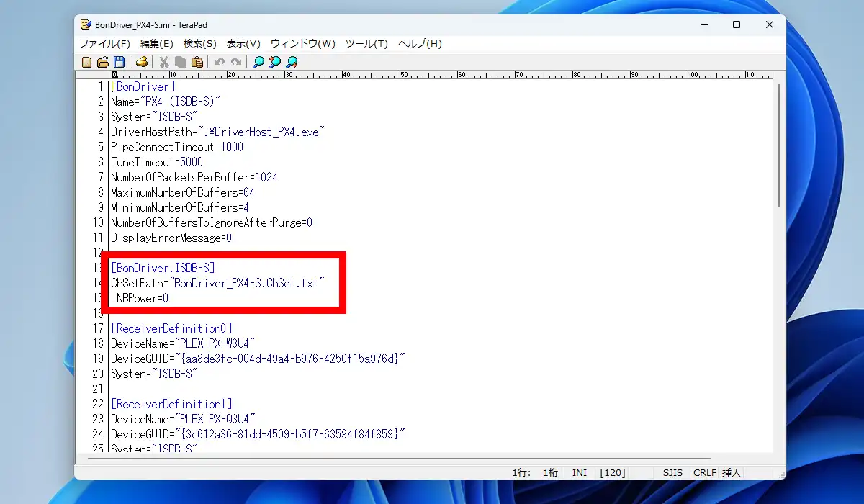Viewport: 864px width, 504px height.
Task: Click the [ReceiverDefinition1] header
Action: [x=171, y=404]
